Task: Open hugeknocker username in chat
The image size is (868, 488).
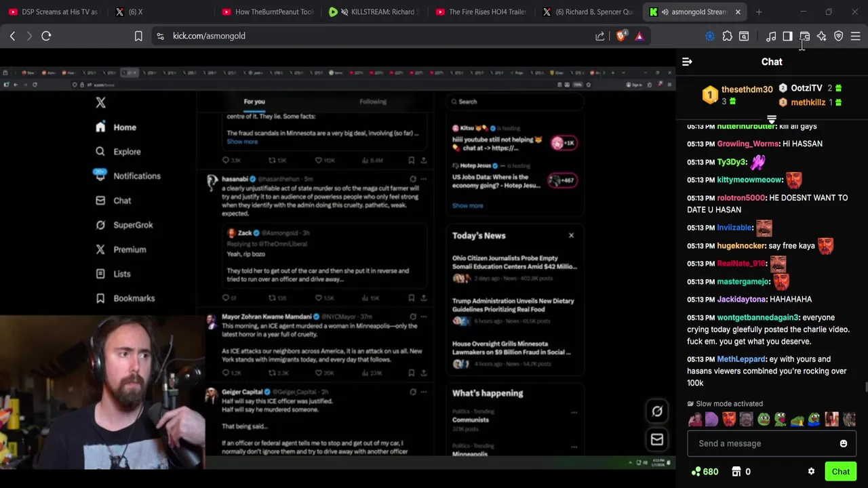Action: click(741, 245)
